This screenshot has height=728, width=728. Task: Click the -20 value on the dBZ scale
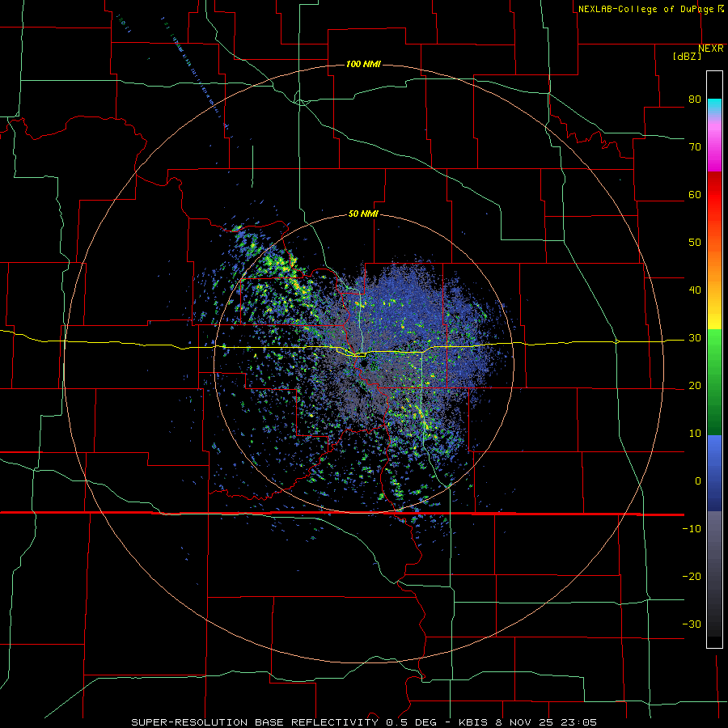click(692, 576)
